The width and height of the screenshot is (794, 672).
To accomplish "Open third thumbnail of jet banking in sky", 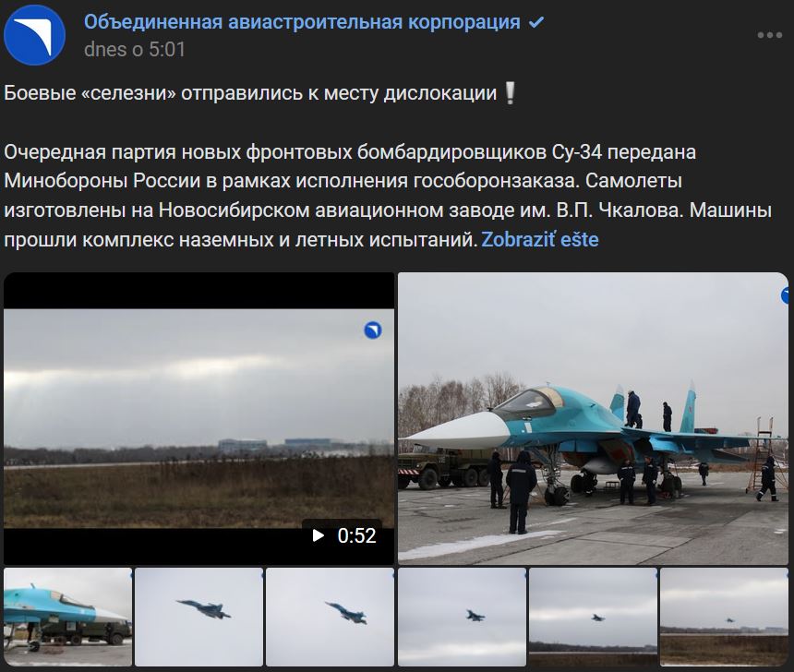I will (x=330, y=617).
